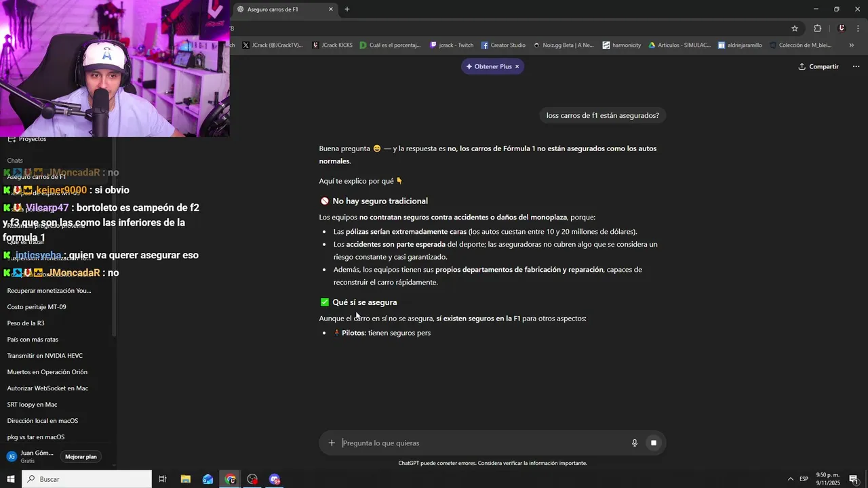Click the Mejorar plan button
This screenshot has width=868, height=488.
point(81,457)
